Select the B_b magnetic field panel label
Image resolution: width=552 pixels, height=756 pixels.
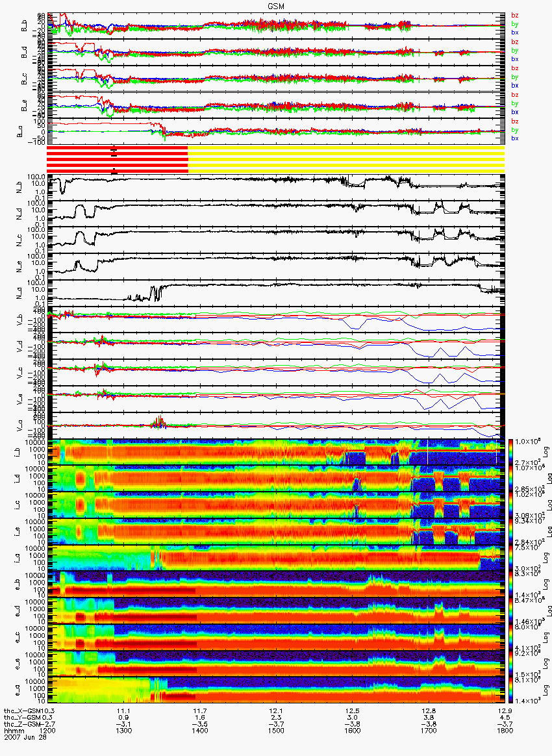coord(24,25)
